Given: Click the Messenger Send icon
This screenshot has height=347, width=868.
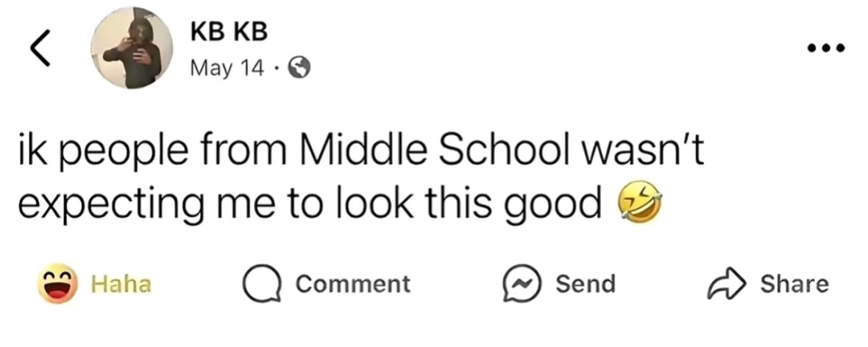Looking at the screenshot, I should [x=522, y=284].
